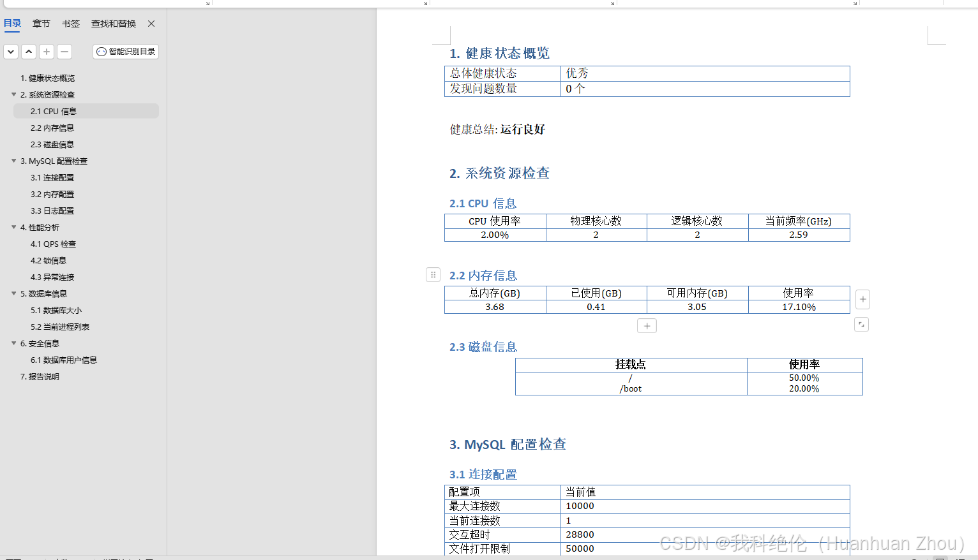The width and height of the screenshot is (978, 560).
Task: Click the up-chevron icon in the TOC toolbar
Action: [28, 51]
